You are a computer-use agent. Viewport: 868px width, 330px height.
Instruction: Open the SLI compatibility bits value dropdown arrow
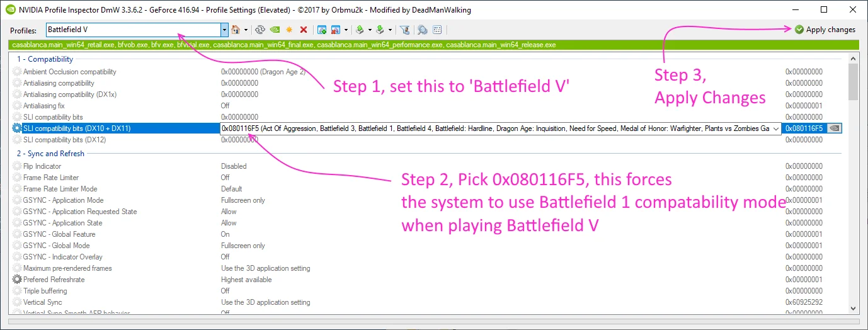point(775,128)
